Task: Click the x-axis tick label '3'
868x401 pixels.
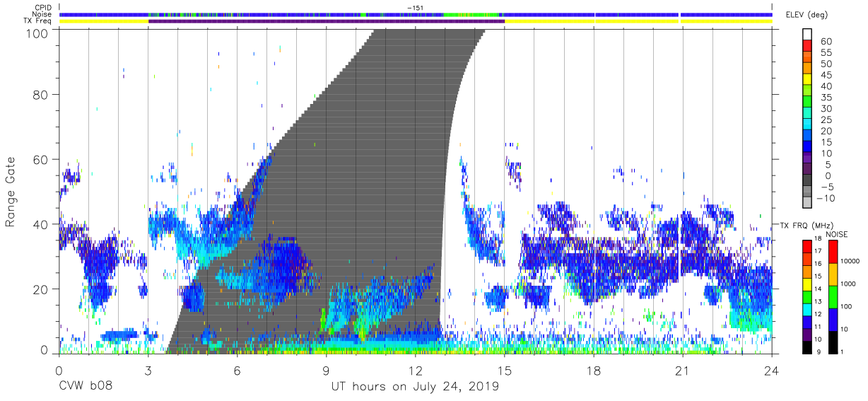Action: (148, 371)
